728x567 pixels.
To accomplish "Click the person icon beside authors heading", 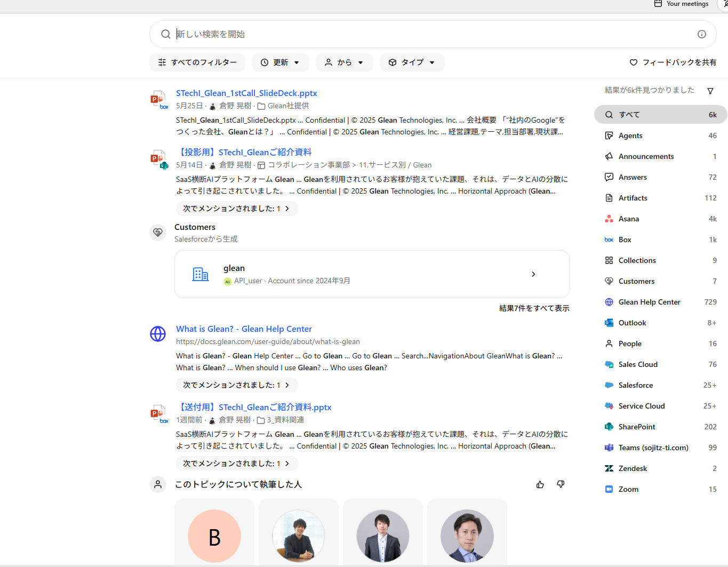I will (x=158, y=484).
